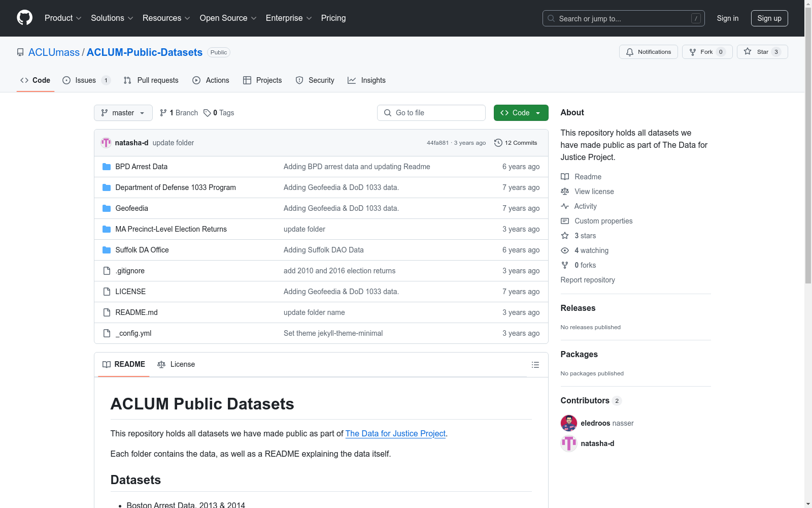Screen dimensions: 812x508
Task: Open natasha-d avatar in commit header
Action: click(106, 143)
